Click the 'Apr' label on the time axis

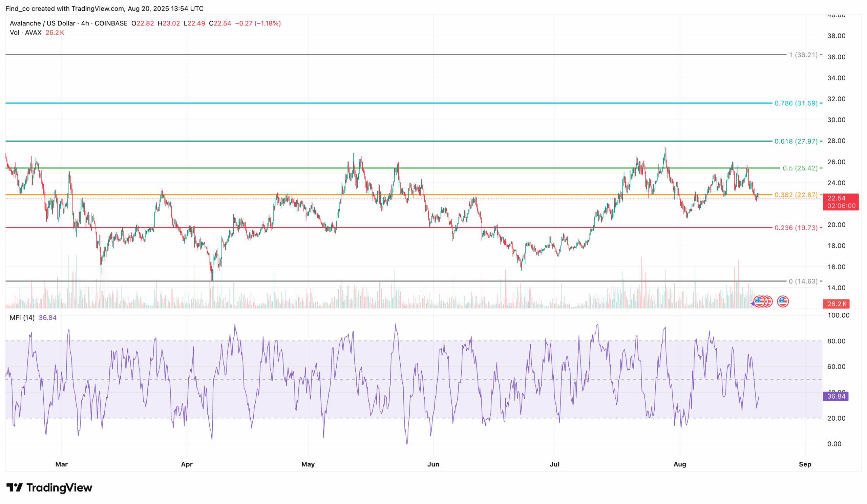pos(187,464)
